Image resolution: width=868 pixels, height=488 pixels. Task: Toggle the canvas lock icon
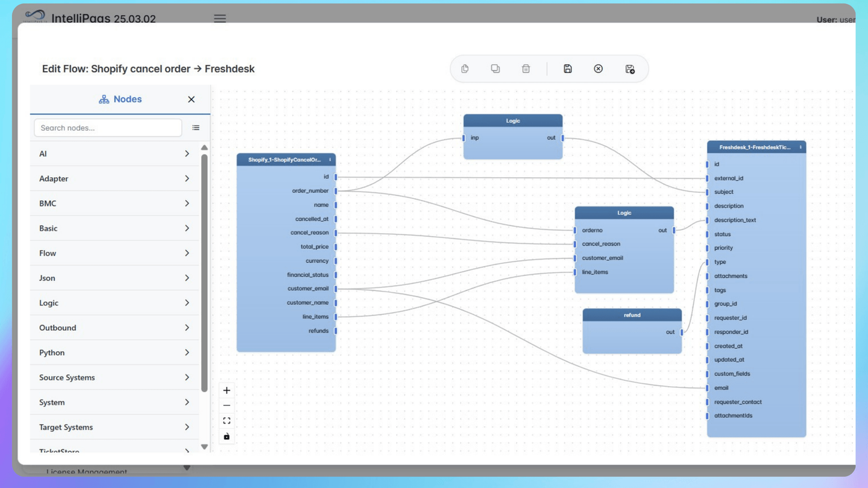[x=227, y=436]
